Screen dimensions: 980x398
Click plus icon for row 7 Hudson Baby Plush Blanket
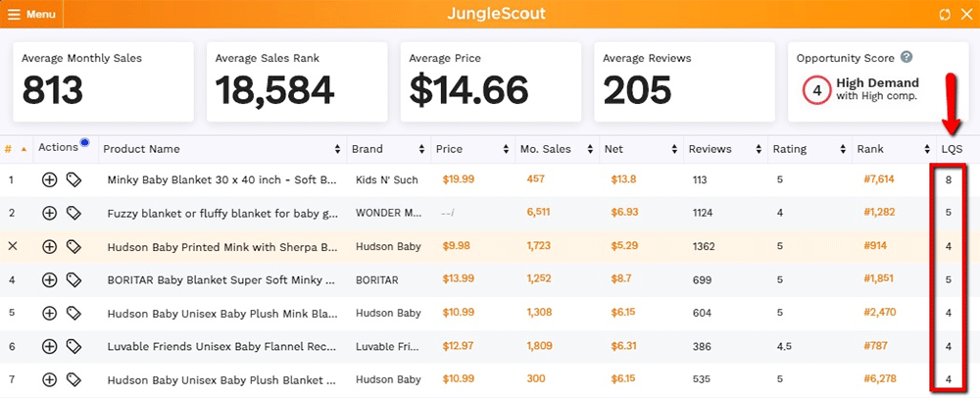(49, 379)
